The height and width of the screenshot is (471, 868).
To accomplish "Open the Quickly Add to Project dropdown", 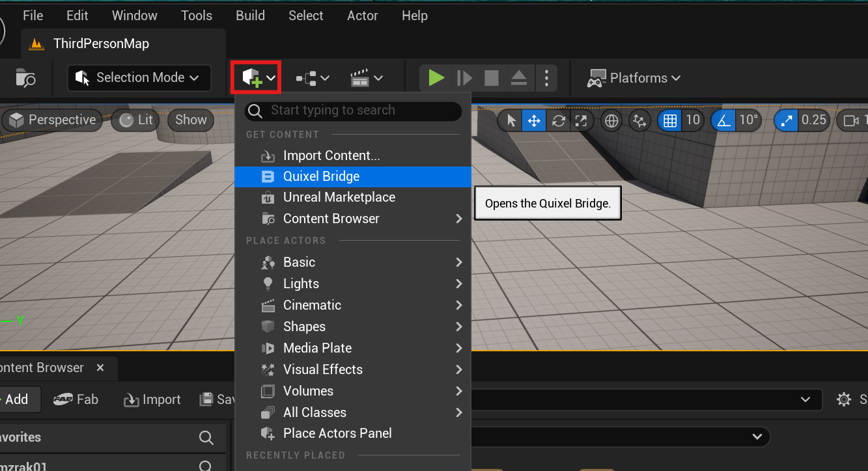I will 259,78.
